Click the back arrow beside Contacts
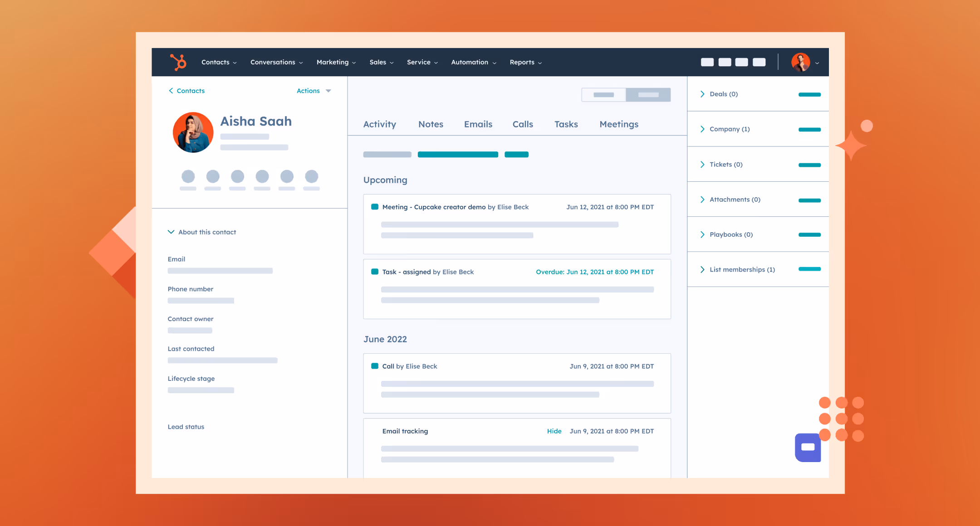Screen dimensions: 980x526 pos(171,91)
